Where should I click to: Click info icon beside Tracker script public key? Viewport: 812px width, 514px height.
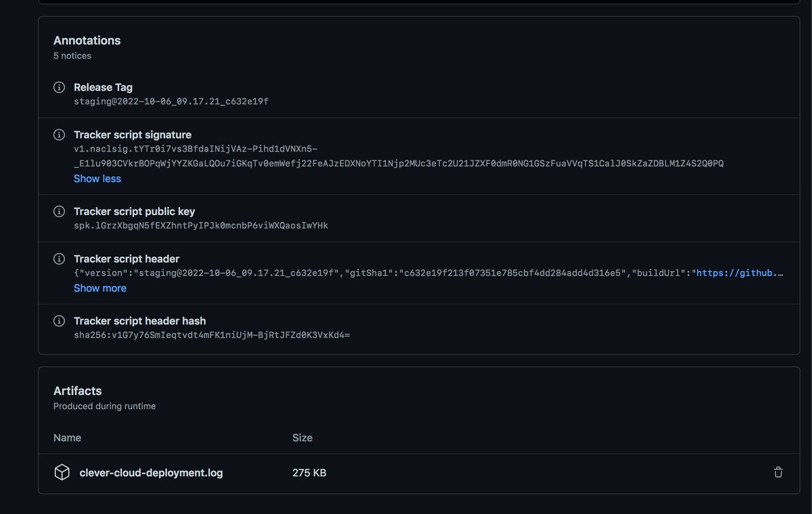tap(60, 211)
